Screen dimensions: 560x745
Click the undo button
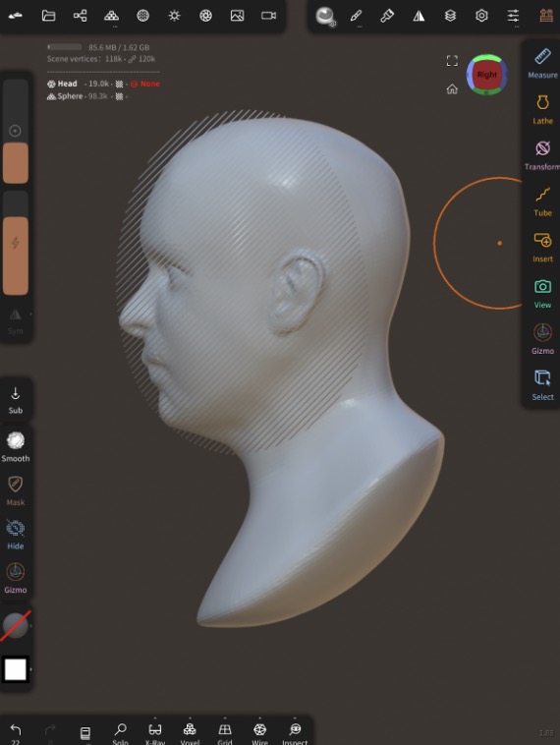point(15,732)
